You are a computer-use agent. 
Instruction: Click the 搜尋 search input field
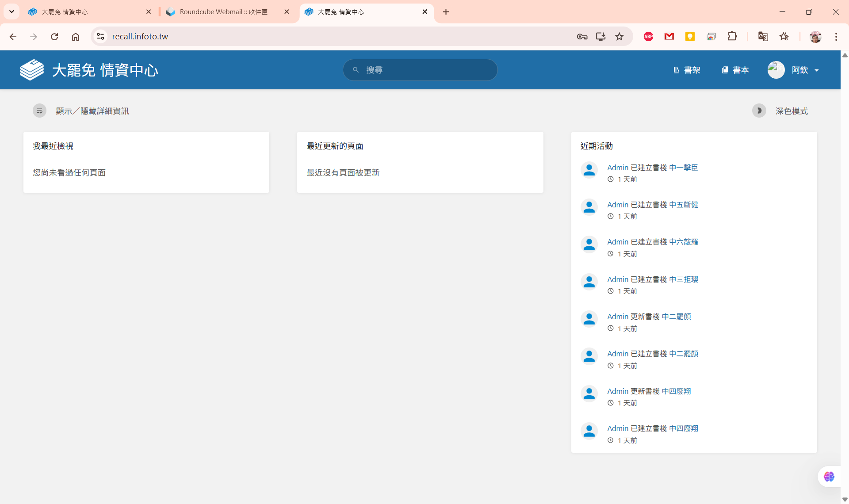click(420, 70)
